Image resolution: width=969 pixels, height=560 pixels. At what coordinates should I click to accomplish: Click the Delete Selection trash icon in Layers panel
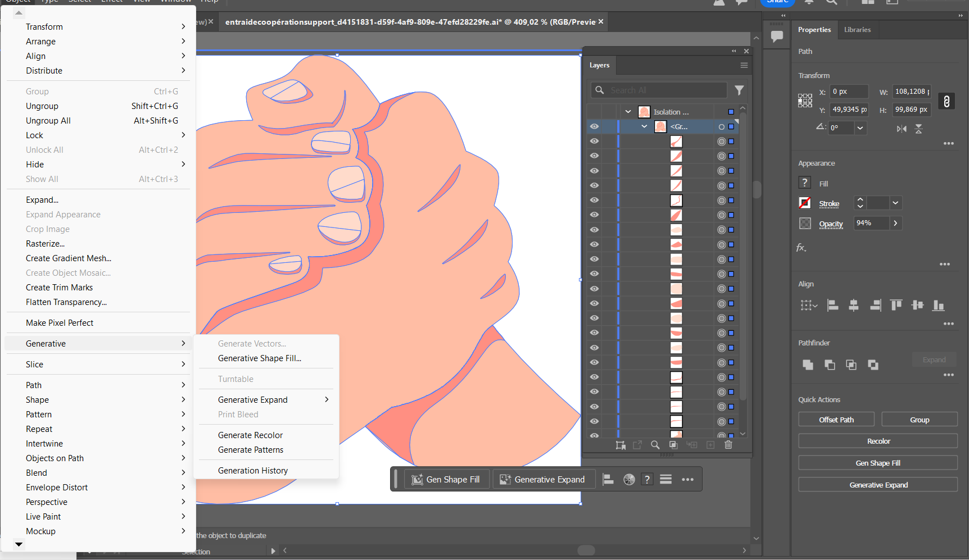tap(728, 445)
